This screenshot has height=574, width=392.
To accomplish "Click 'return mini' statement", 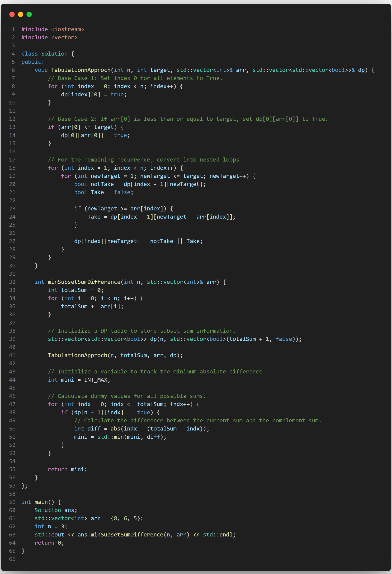I will 67,469.
